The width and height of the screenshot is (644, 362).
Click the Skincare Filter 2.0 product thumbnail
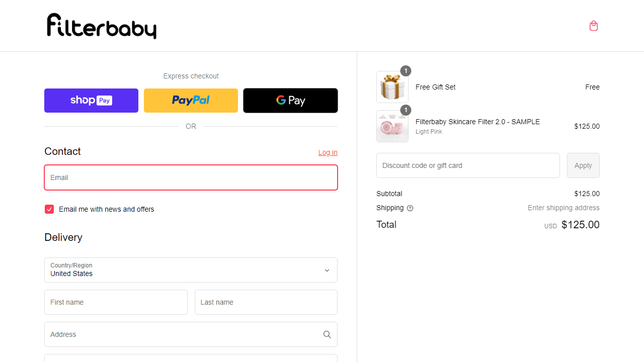[392, 126]
